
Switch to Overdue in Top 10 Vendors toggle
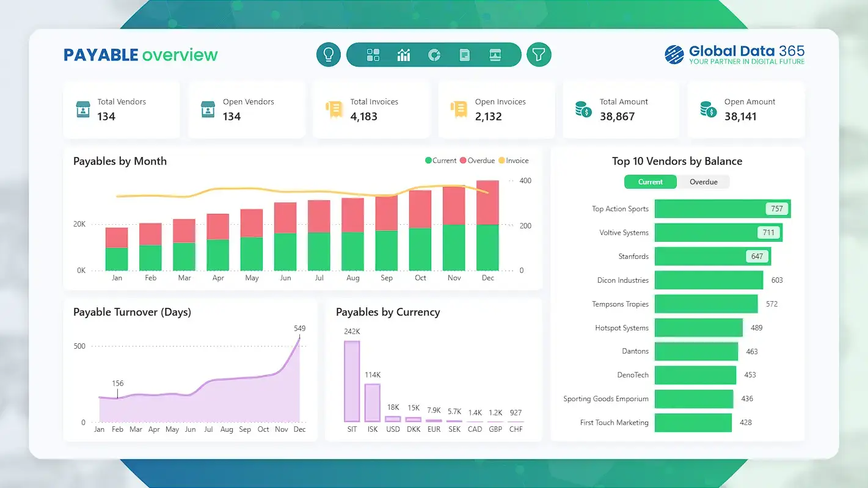click(703, 181)
